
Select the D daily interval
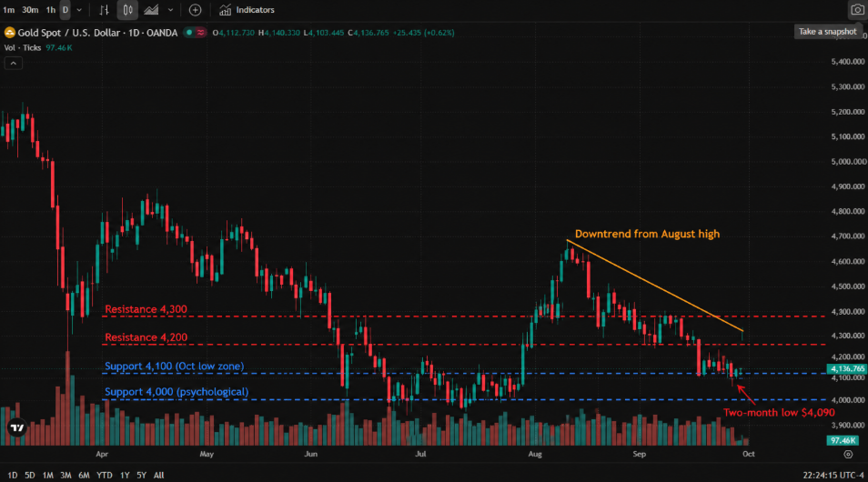pyautogui.click(x=66, y=10)
